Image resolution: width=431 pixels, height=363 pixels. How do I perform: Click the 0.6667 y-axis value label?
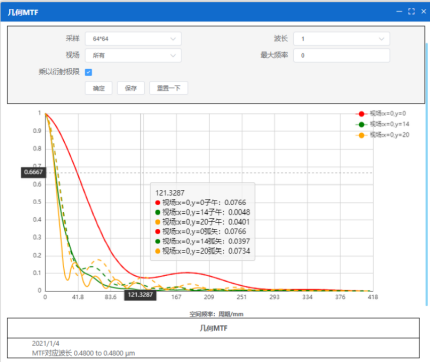tap(33, 172)
